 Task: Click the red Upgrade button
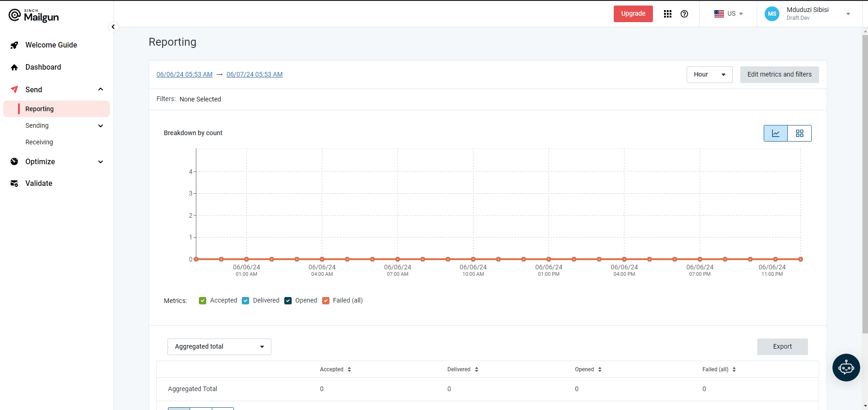point(633,14)
